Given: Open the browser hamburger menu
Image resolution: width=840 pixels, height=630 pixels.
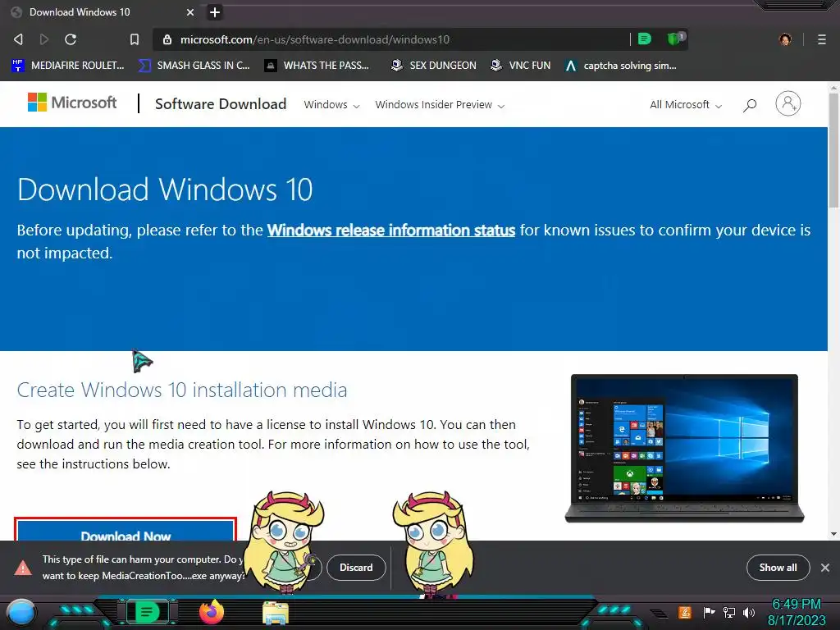Looking at the screenshot, I should pos(821,39).
